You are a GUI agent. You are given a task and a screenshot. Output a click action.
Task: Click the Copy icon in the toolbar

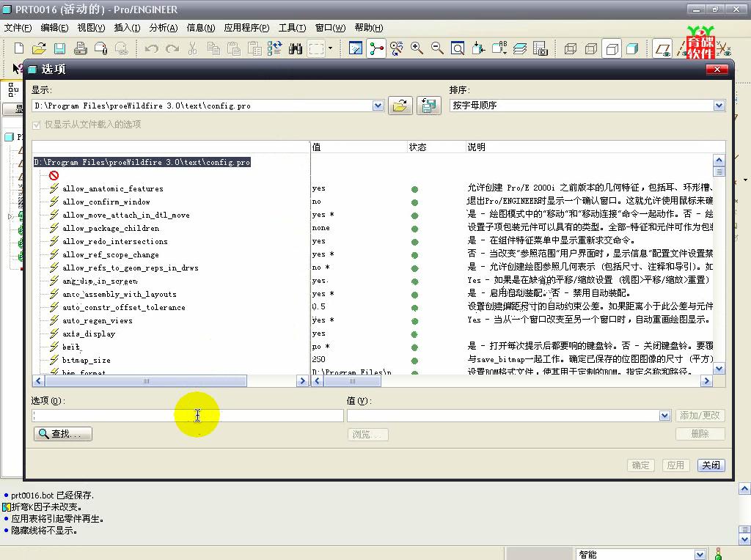click(213, 48)
